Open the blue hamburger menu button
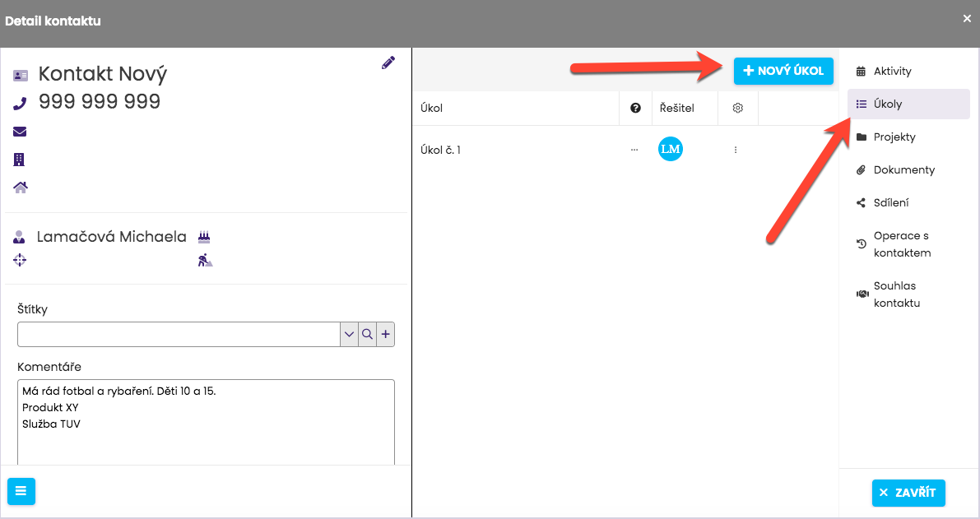Viewport: 980px width, 519px height. pyautogui.click(x=21, y=491)
